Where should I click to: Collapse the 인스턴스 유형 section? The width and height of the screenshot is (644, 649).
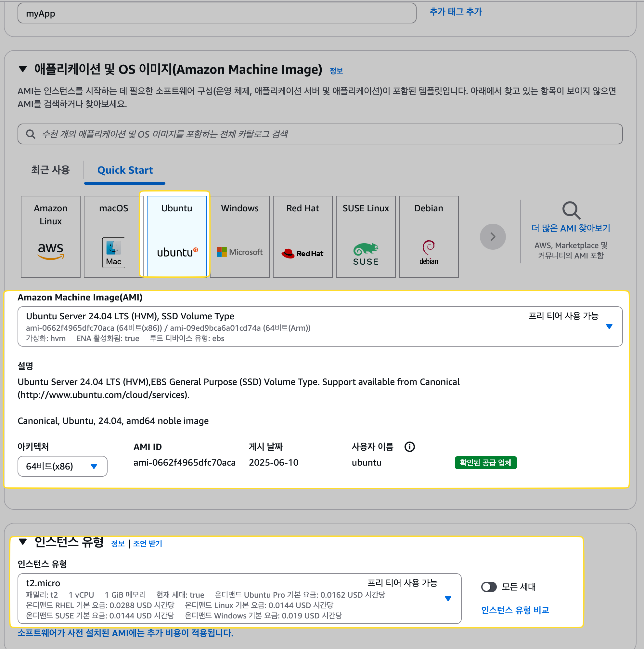tap(22, 541)
